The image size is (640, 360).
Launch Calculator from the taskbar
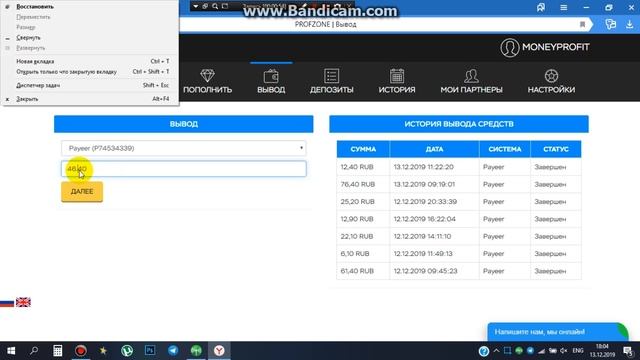point(58,351)
